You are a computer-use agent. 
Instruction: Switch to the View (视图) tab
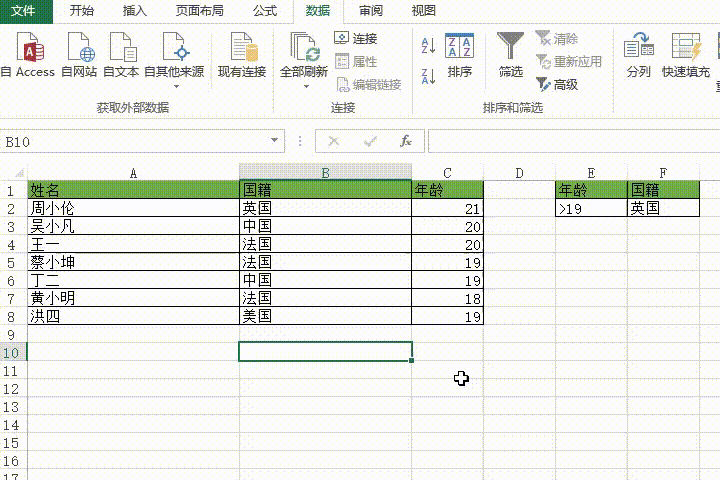pos(423,11)
